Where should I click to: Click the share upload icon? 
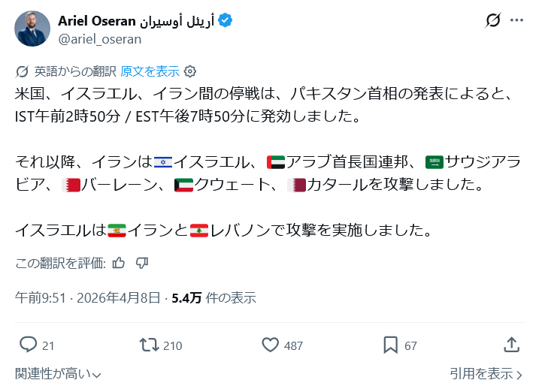[511, 345]
